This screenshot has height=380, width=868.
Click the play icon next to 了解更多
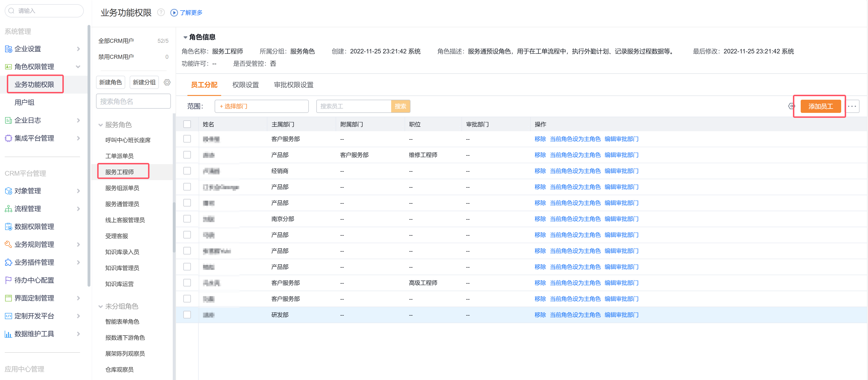point(174,12)
